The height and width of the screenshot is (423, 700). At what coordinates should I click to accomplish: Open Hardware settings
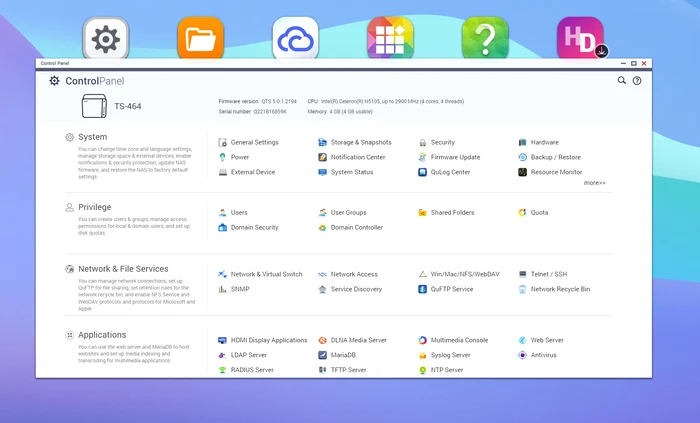(x=538, y=142)
